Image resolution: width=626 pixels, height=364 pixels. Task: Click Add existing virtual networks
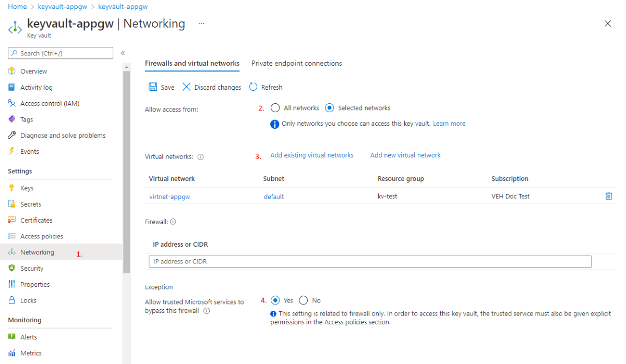click(x=311, y=155)
